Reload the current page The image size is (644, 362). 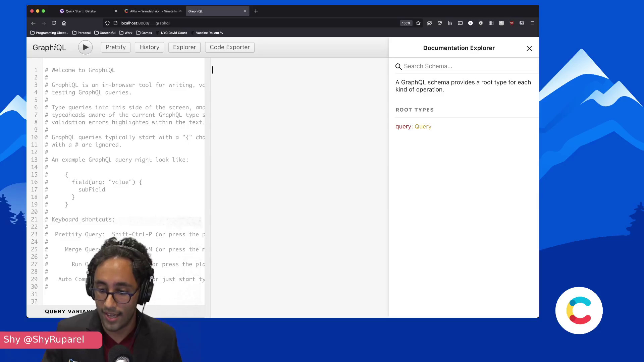[x=54, y=23]
